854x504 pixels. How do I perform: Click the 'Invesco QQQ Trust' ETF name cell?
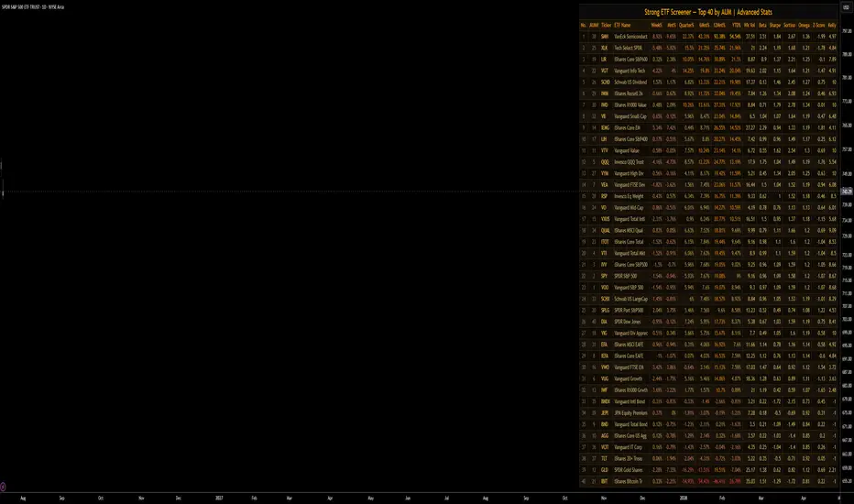coord(630,162)
